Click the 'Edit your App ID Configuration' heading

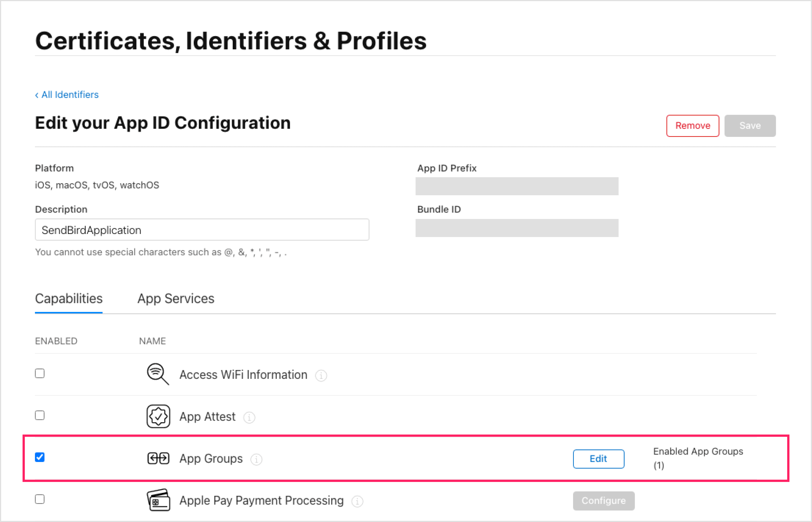pyautogui.click(x=163, y=123)
